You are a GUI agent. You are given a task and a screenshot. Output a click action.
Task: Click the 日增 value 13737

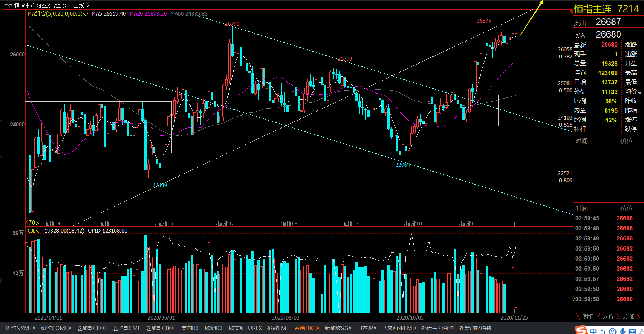click(609, 82)
